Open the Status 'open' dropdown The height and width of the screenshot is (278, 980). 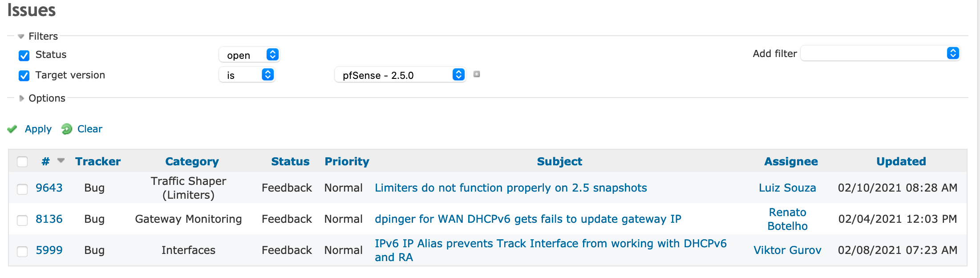[249, 55]
